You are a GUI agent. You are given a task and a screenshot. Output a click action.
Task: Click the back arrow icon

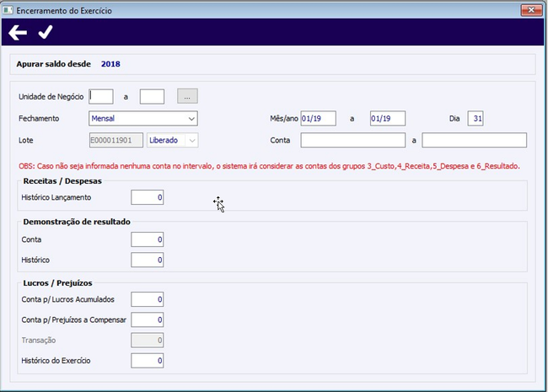pyautogui.click(x=18, y=33)
